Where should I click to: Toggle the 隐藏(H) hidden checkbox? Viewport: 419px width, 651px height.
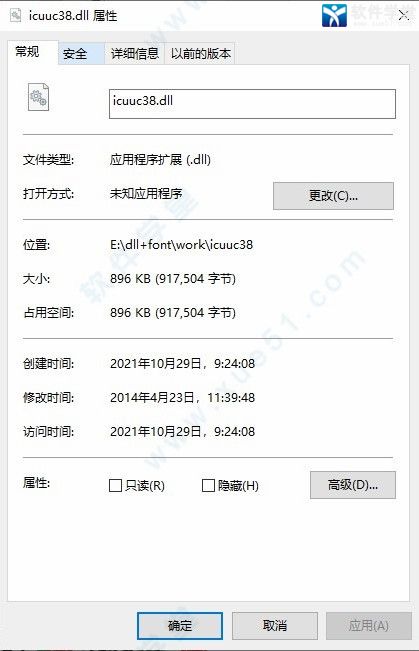click(x=208, y=485)
